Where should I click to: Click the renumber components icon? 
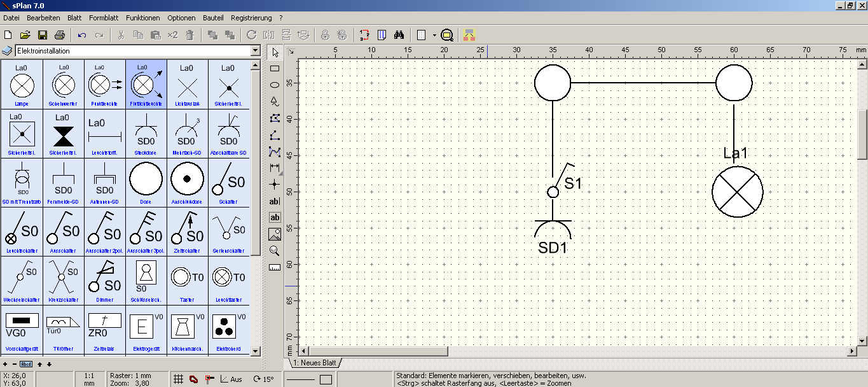[364, 35]
